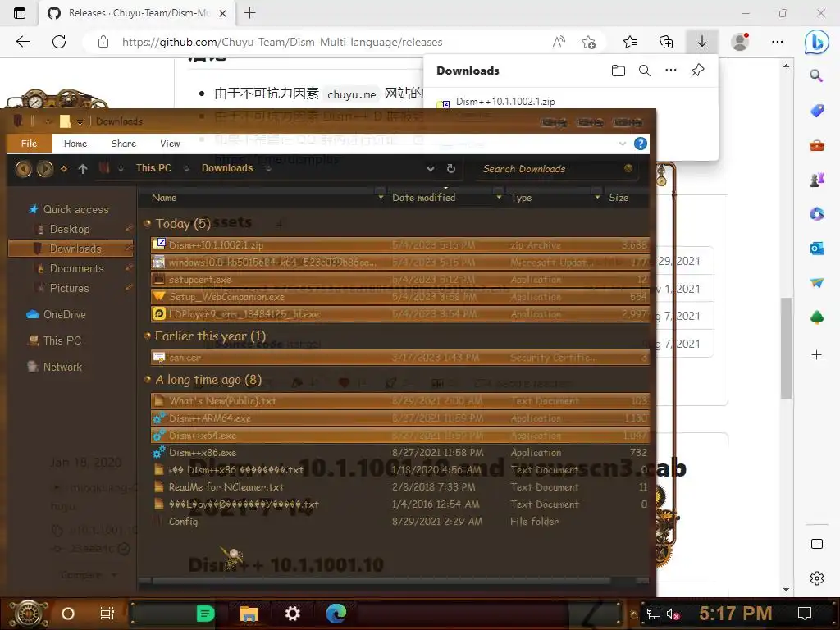The height and width of the screenshot is (630, 840).
Task: Search downloads in Edge Downloads panel
Action: click(x=645, y=71)
